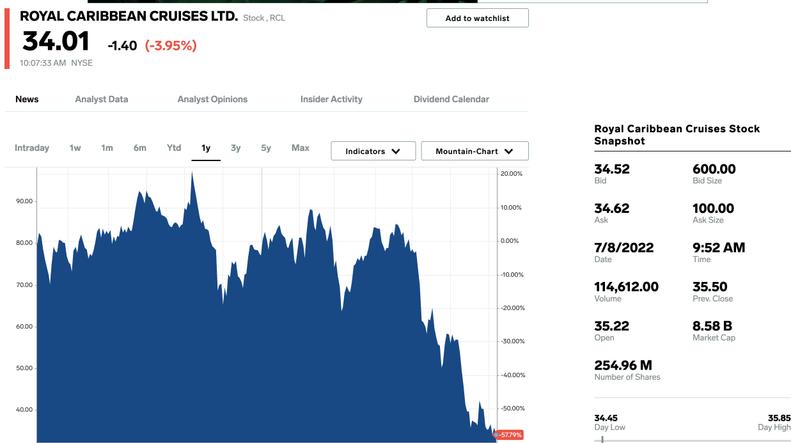Image resolution: width=800 pixels, height=443 pixels.
Task: Select the 3y chart range
Action: (235, 148)
